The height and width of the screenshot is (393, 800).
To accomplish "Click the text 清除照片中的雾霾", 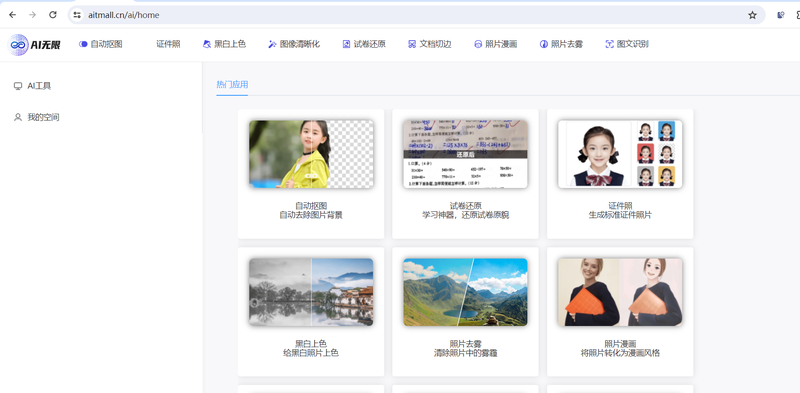I will (x=465, y=353).
